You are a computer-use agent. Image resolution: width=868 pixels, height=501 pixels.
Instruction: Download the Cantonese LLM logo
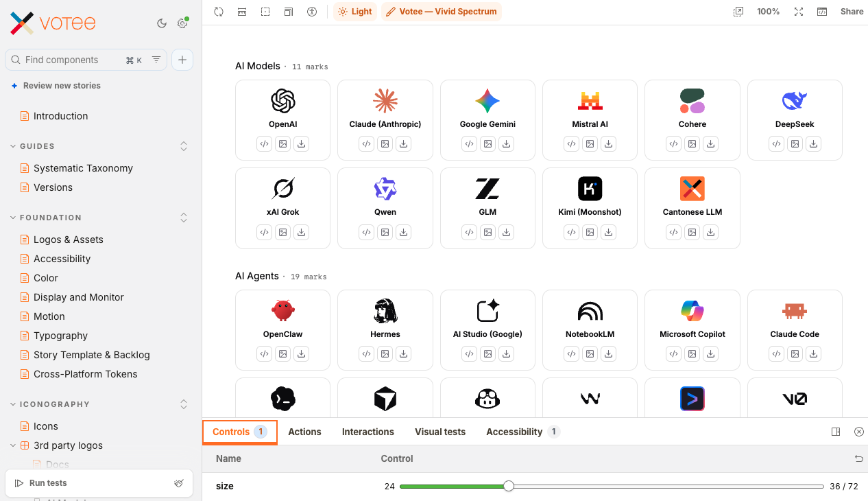point(711,232)
